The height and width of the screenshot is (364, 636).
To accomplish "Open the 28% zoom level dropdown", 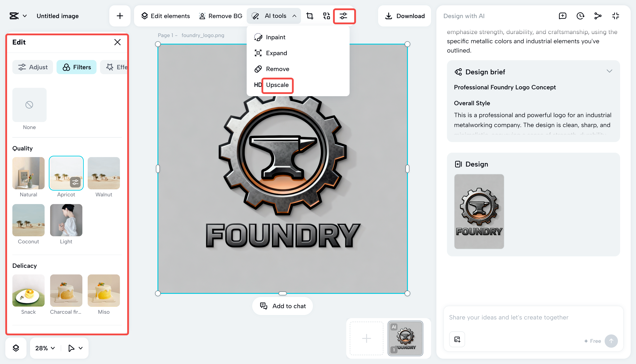I will (x=45, y=348).
